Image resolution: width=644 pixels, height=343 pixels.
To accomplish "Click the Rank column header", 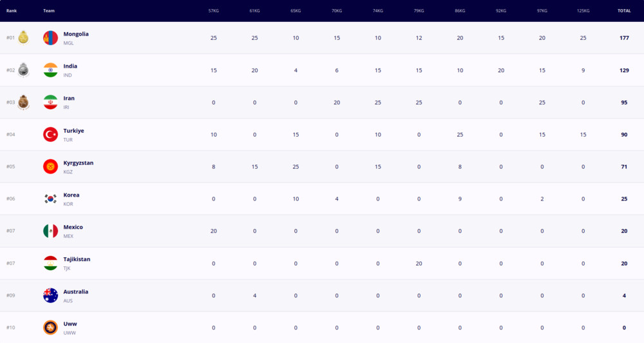I will pyautogui.click(x=12, y=11).
